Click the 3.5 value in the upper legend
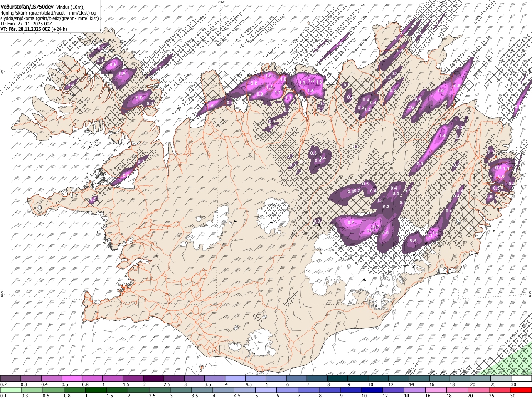 coord(208,384)
